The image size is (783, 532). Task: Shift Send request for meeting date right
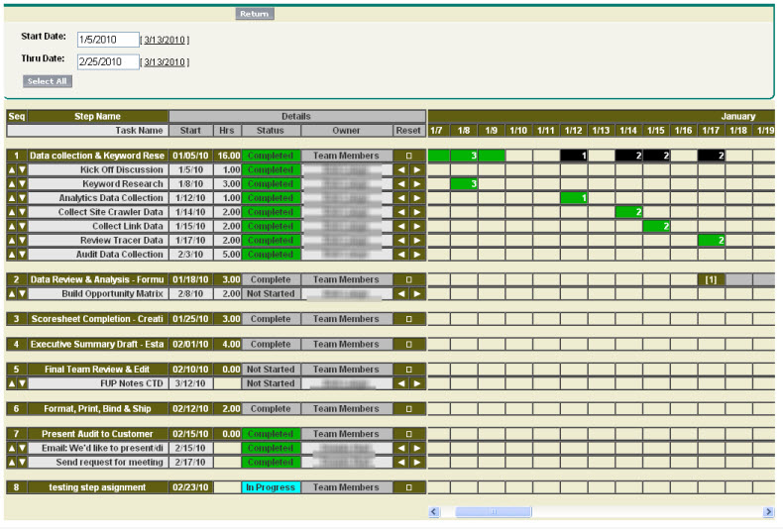[x=417, y=462]
